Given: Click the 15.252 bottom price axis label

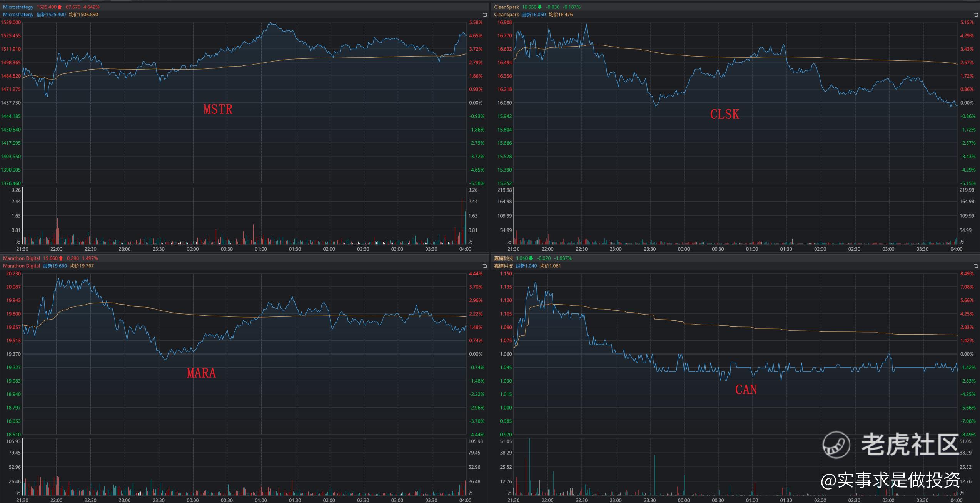Looking at the screenshot, I should point(504,183).
